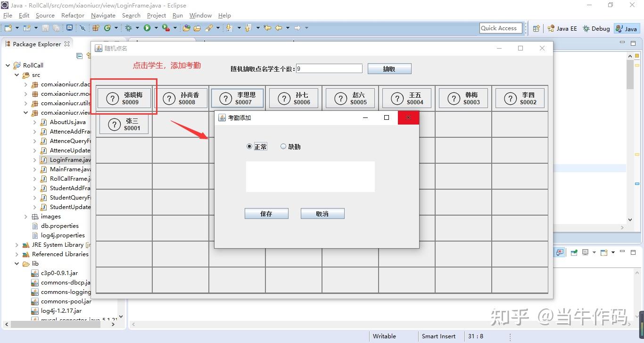Open the Debug configurations dropdown arrow
The image size is (644, 343).
pos(137,28)
